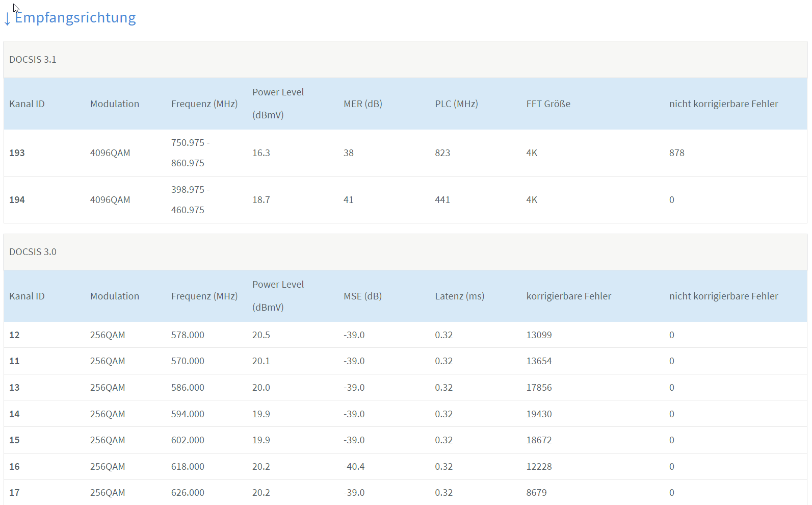Select Kanal ID 17 cell
This screenshot has height=505, width=812.
coord(14,493)
